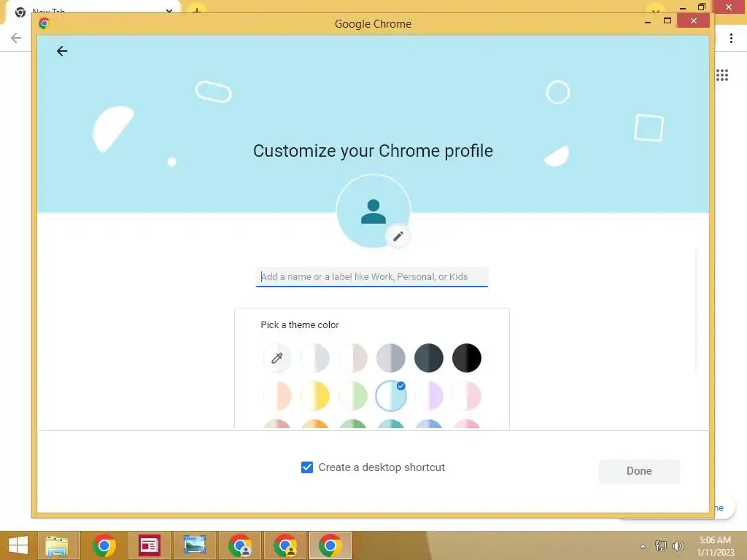Select the light green theme color
The width and height of the screenshot is (747, 560).
coord(353,396)
